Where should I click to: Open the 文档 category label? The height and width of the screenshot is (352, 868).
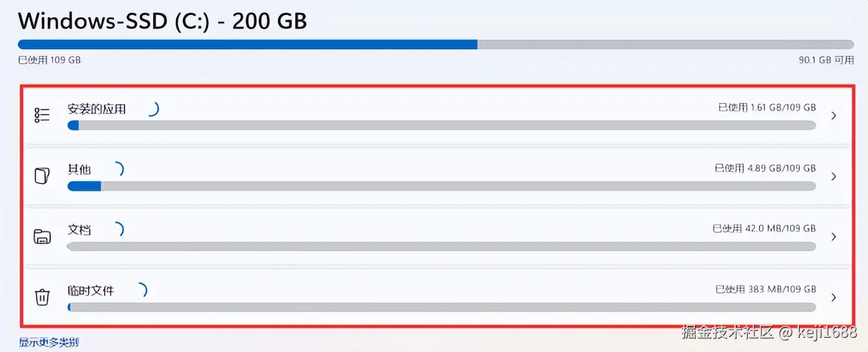[79, 230]
